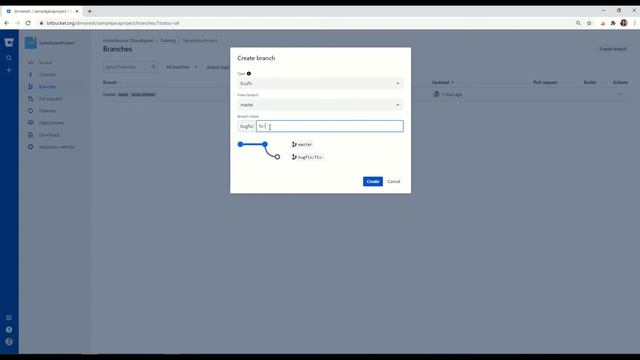Open the Source section icon
The image size is (640, 360).
coord(31,62)
